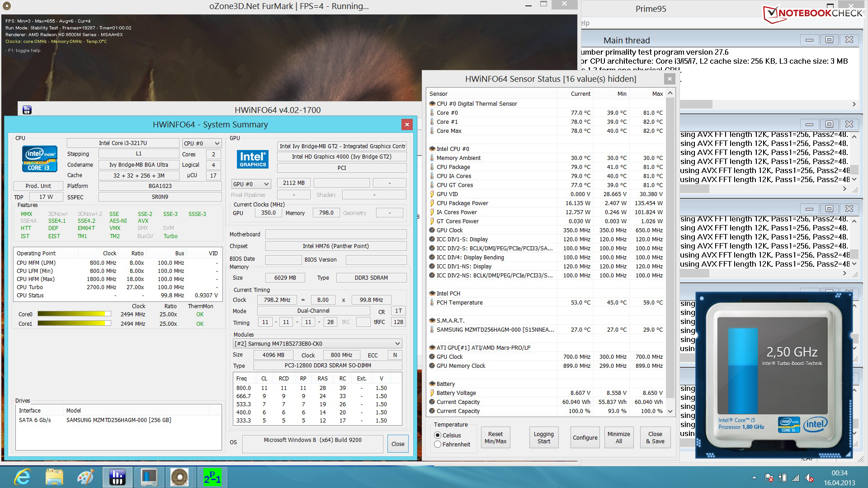Switch to Prime95 via its taskbar icon

click(212, 477)
